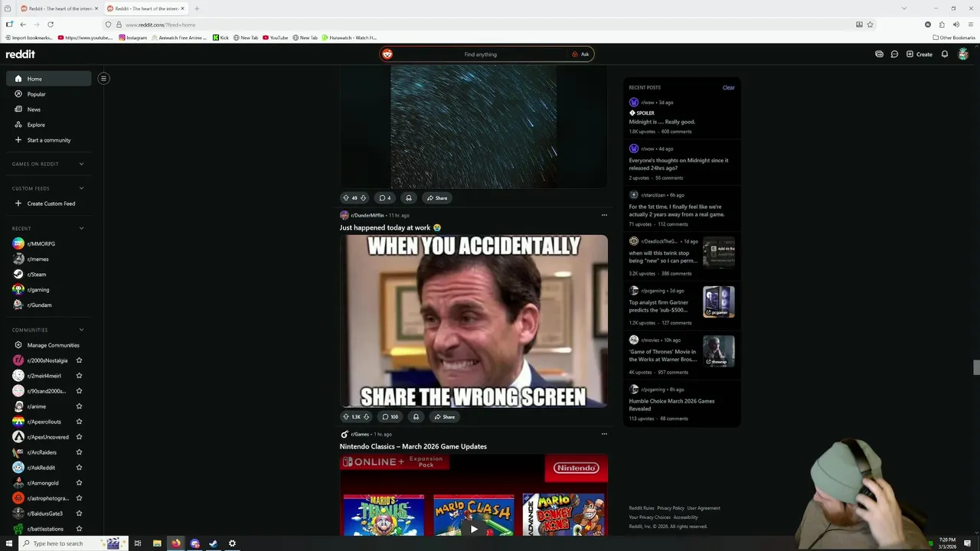Favorite r/anime with its star

click(x=79, y=406)
